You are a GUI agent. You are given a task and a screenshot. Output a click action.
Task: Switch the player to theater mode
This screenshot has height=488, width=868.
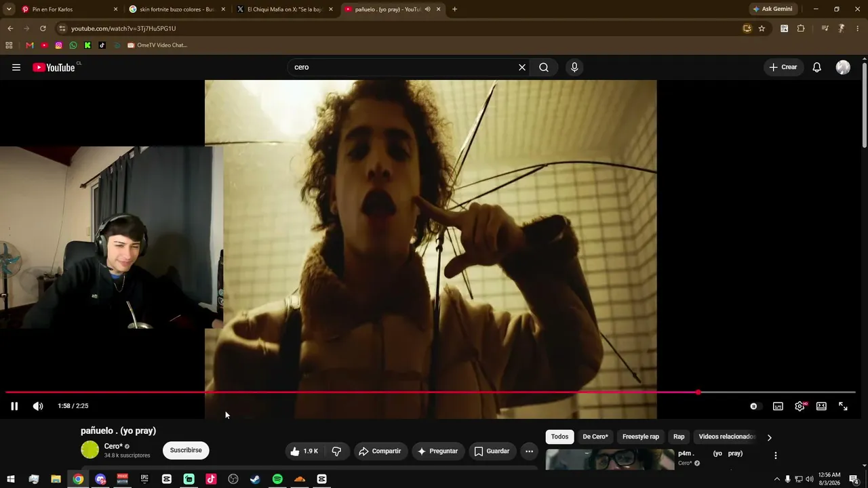(x=821, y=406)
